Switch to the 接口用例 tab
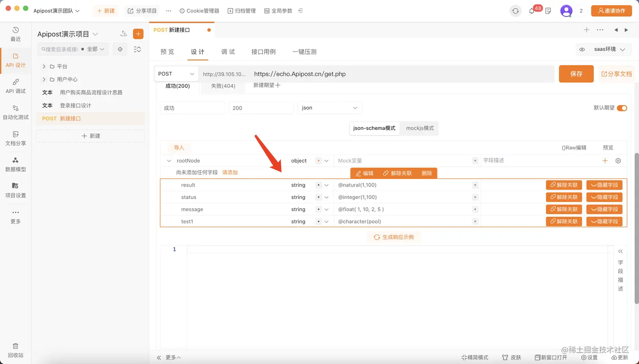 point(263,52)
